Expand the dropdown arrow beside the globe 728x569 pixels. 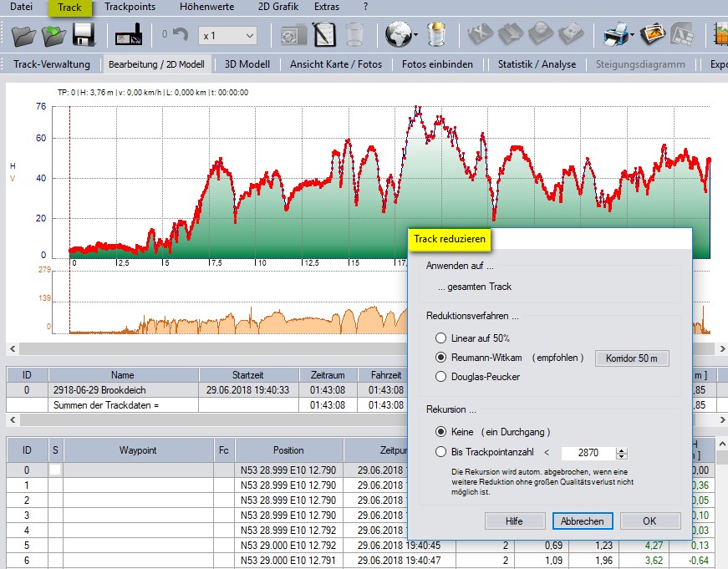[415, 36]
